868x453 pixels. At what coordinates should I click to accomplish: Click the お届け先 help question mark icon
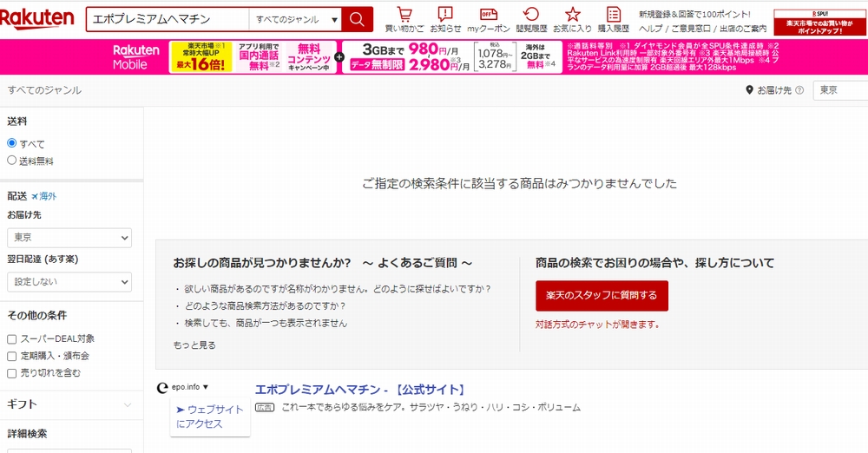(799, 89)
